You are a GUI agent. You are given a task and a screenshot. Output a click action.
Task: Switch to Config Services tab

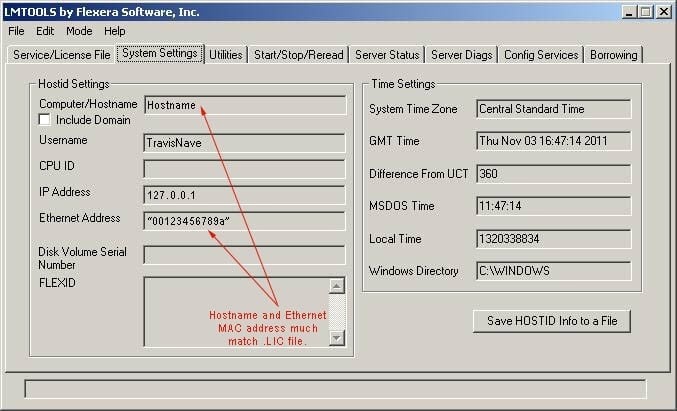[x=541, y=55]
